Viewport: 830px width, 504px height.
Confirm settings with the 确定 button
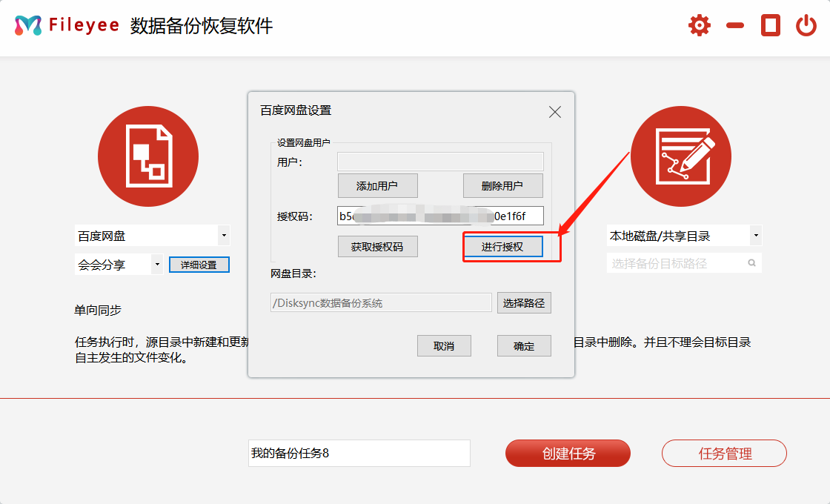[524, 345]
